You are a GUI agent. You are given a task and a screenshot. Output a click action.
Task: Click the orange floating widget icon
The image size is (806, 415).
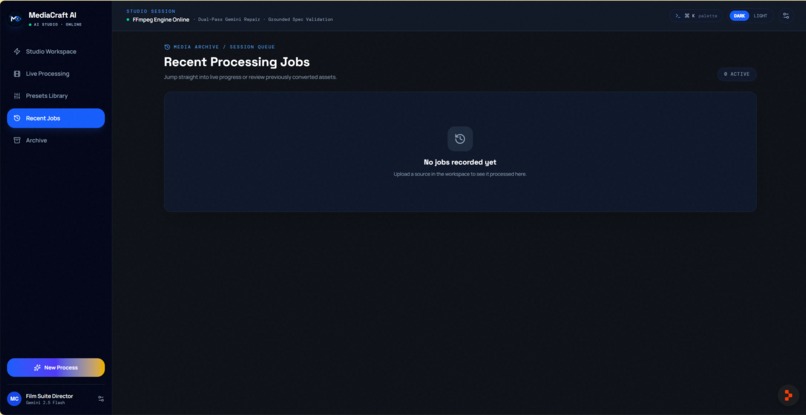coord(788,395)
